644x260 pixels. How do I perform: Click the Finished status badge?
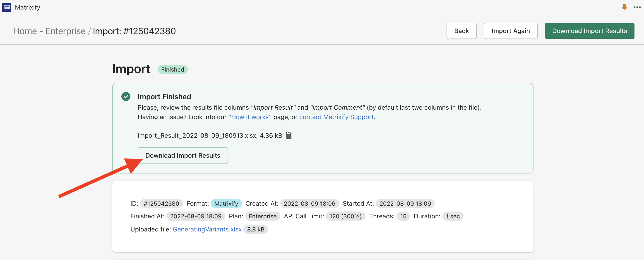[x=173, y=69]
